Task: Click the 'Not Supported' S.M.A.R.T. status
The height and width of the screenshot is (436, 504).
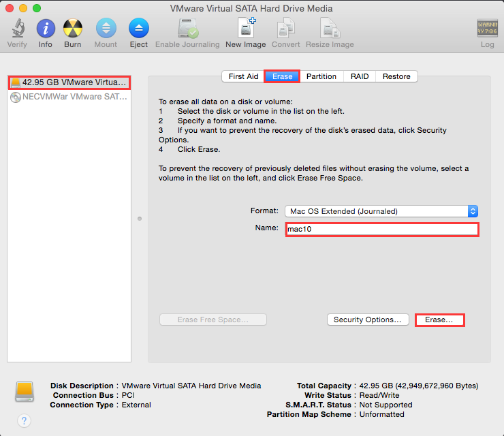Action: click(385, 405)
